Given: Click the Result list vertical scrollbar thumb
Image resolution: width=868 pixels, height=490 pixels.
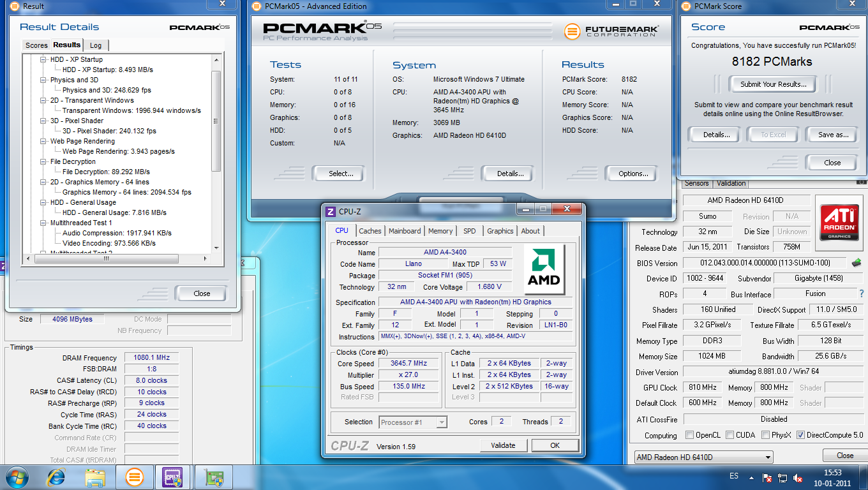Looking at the screenshot, I should [216, 121].
